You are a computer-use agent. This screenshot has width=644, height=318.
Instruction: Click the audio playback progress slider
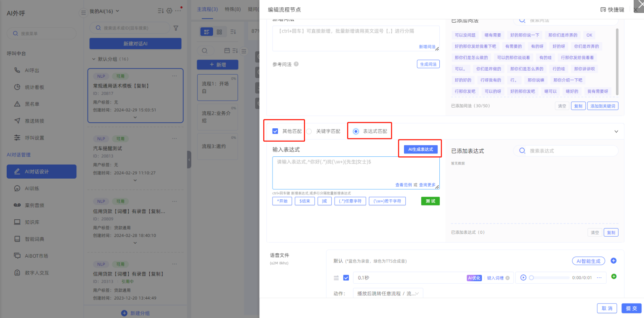coord(550,278)
